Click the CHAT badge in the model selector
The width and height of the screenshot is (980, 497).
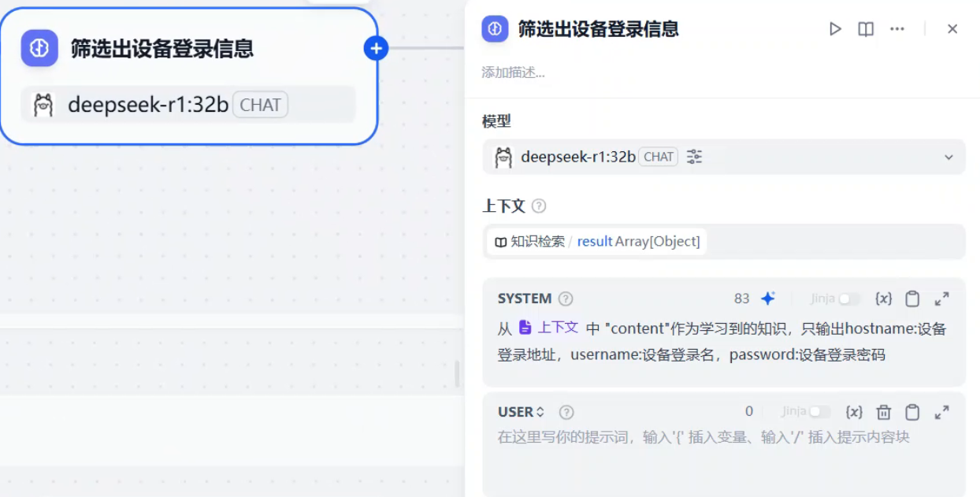[659, 157]
